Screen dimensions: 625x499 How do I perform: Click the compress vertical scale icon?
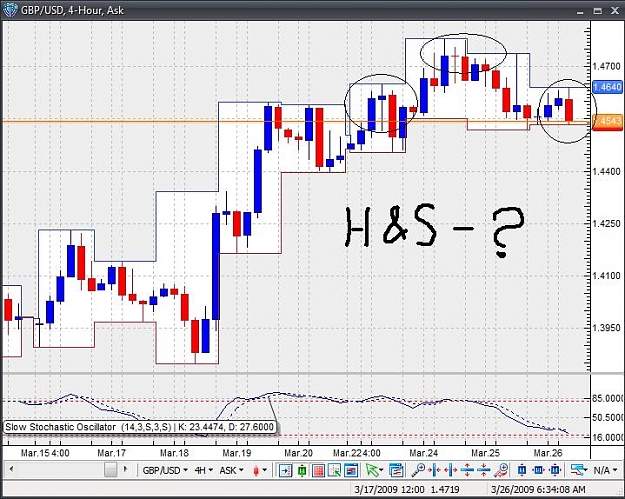point(483,470)
